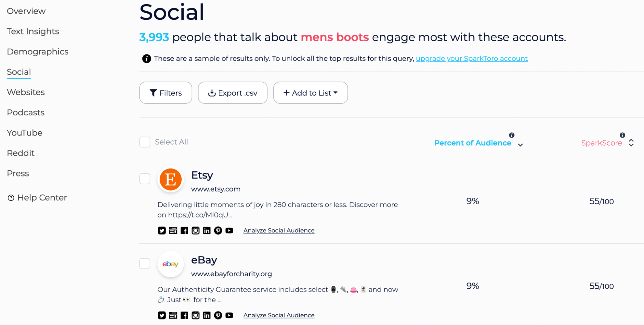Open the Help Center question mark icon
This screenshot has width=644, height=325.
click(x=11, y=197)
